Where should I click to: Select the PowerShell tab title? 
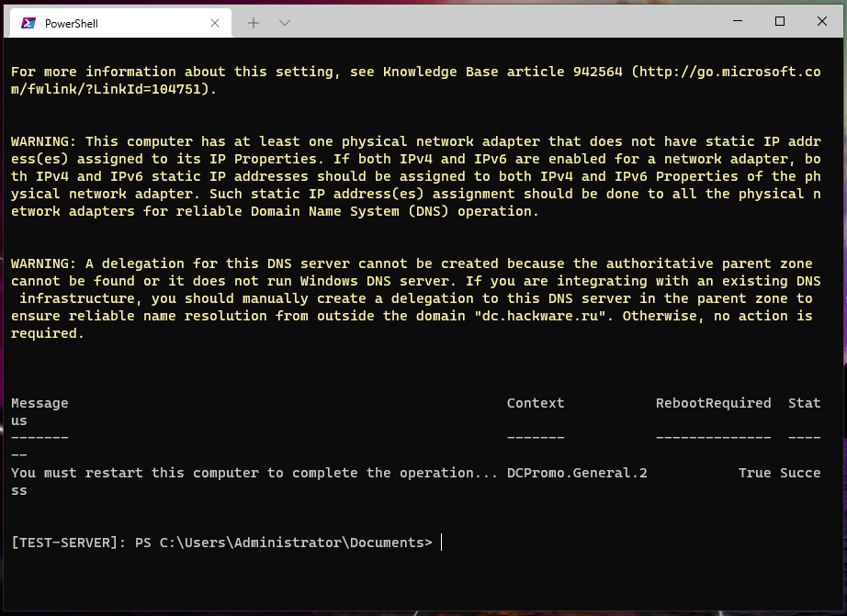(x=72, y=23)
